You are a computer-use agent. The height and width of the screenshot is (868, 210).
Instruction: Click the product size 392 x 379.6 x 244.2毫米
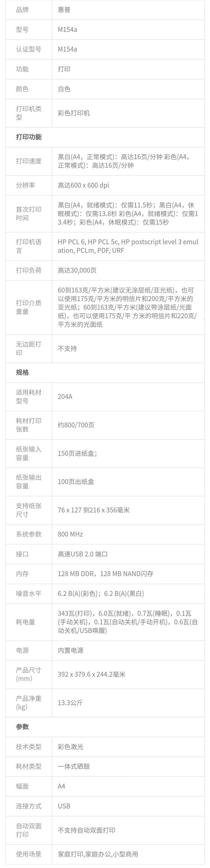point(91,674)
